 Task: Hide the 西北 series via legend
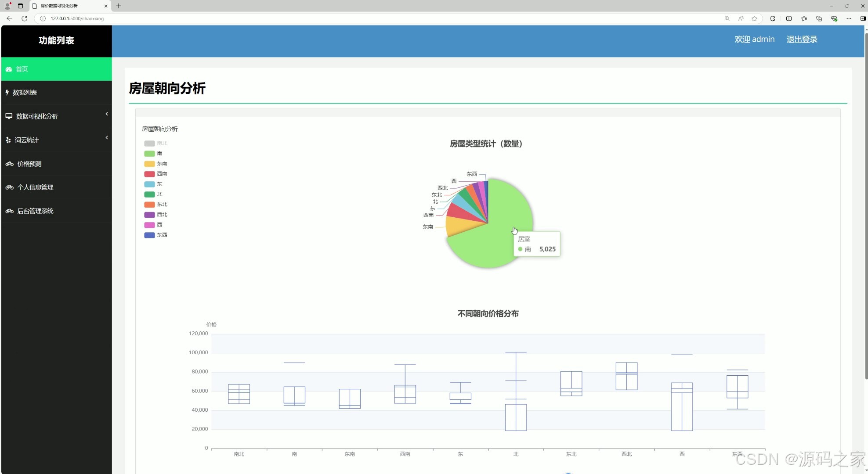tap(156, 215)
